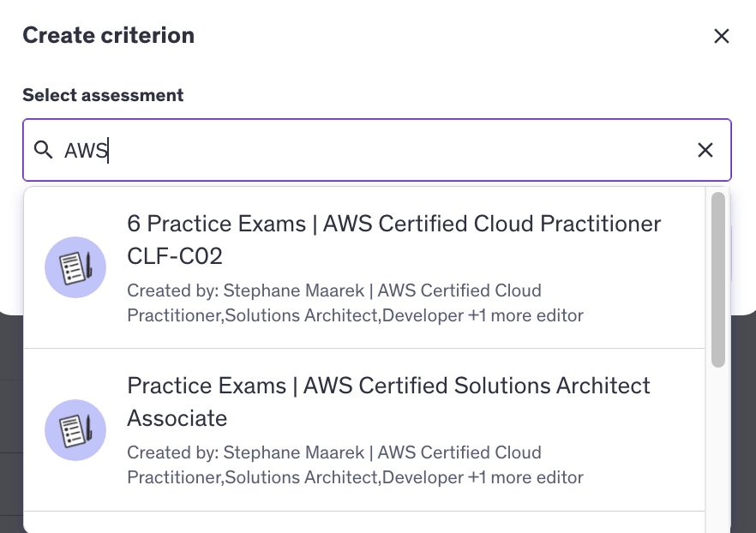Screen dimensions: 756x533
Task: Grab the results list scrollbar thumb
Action: (718, 279)
